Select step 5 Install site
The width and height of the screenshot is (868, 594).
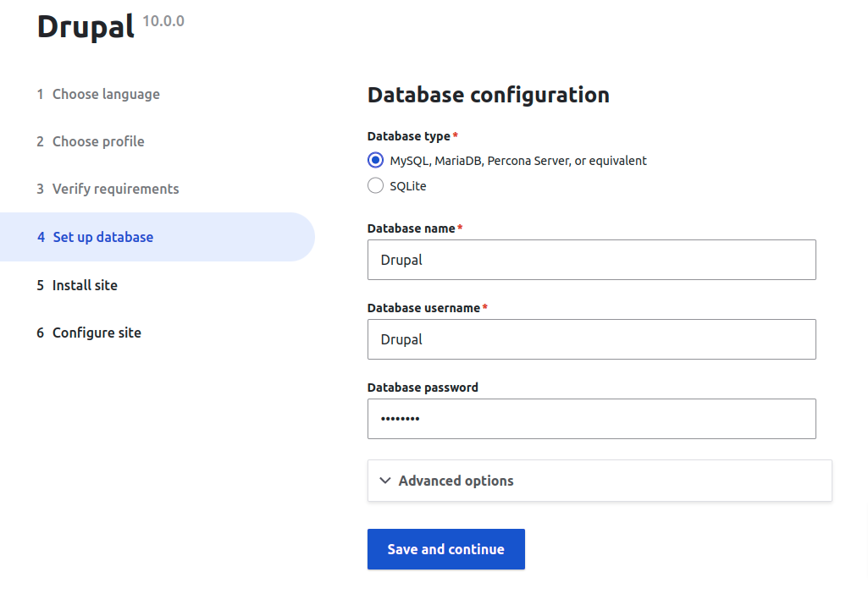[78, 285]
